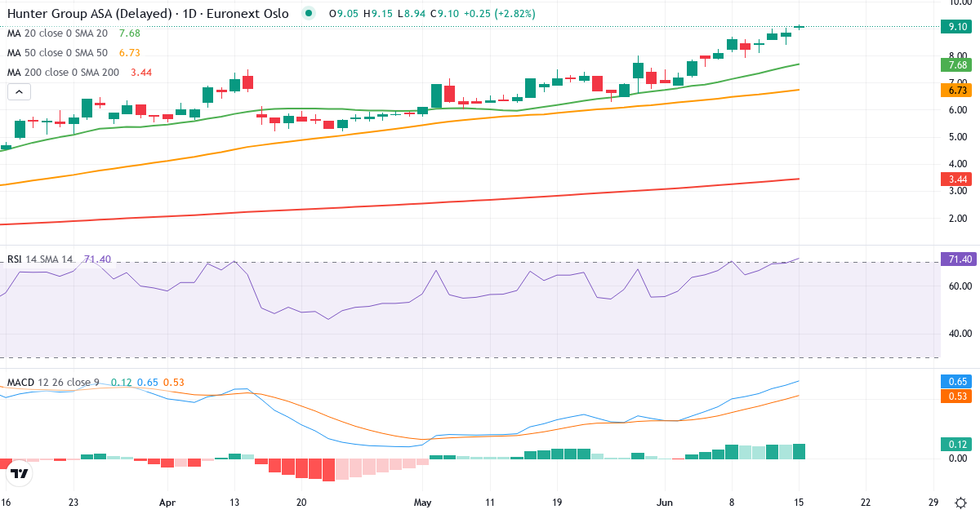Click the 71.40 RSI axis label

coord(958,259)
